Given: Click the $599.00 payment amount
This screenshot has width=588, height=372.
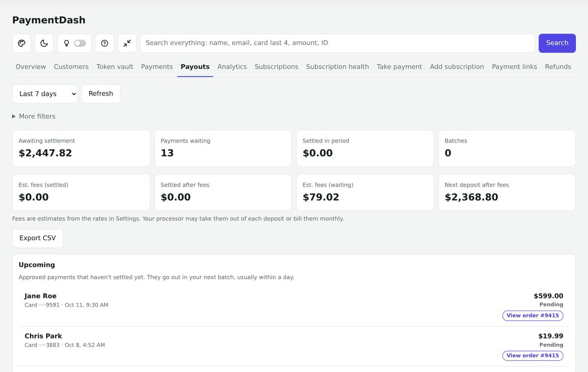Looking at the screenshot, I should click(x=549, y=296).
